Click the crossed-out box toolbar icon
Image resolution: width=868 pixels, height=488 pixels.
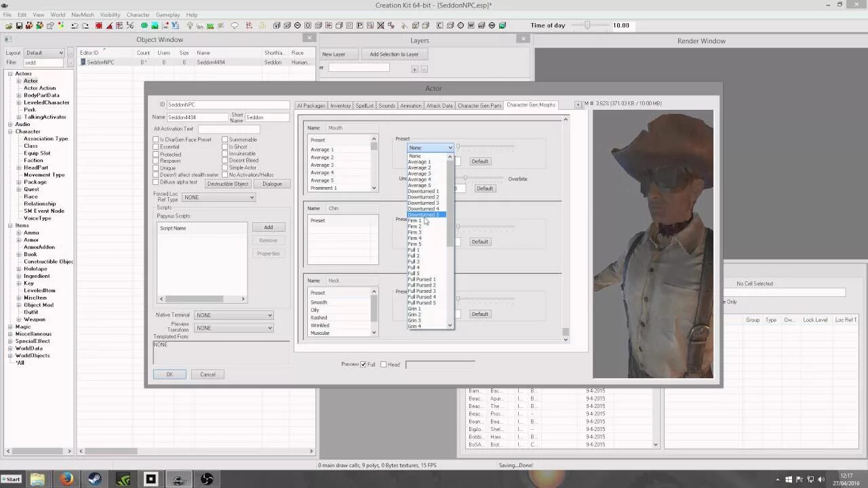coord(380,26)
